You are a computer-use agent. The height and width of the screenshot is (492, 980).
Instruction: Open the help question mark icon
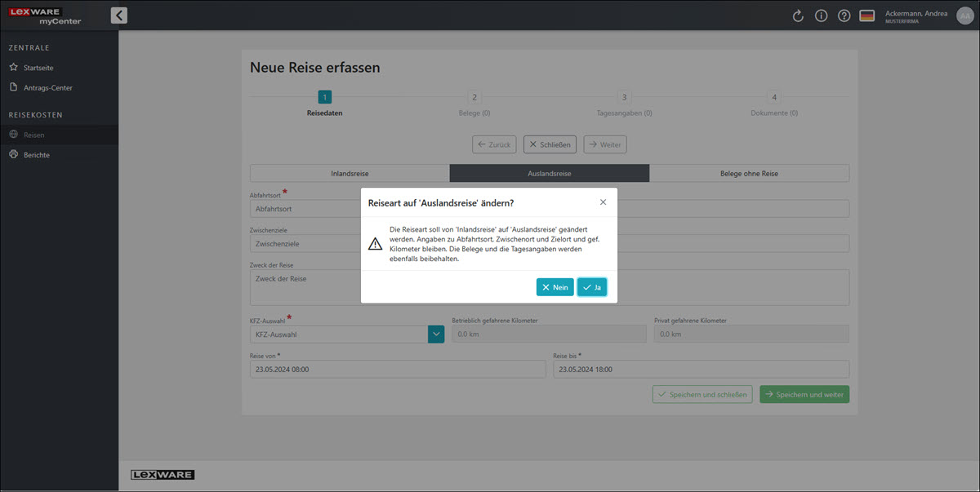coord(844,16)
